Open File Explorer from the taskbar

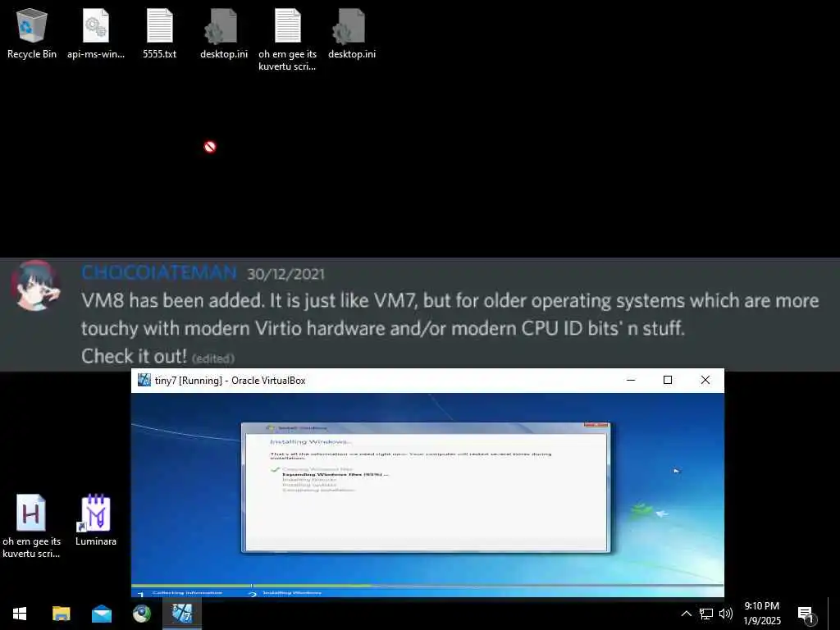61,614
